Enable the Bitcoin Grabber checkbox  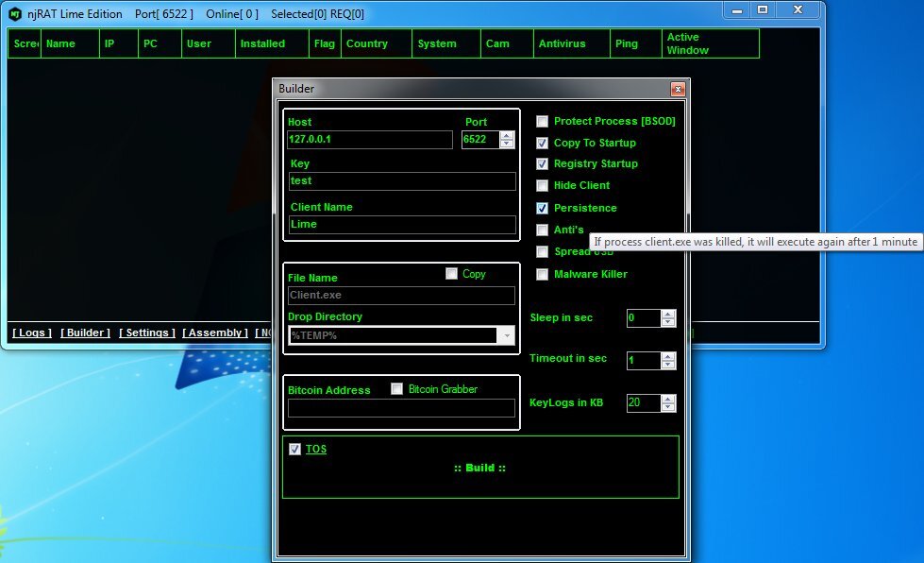[x=396, y=389]
